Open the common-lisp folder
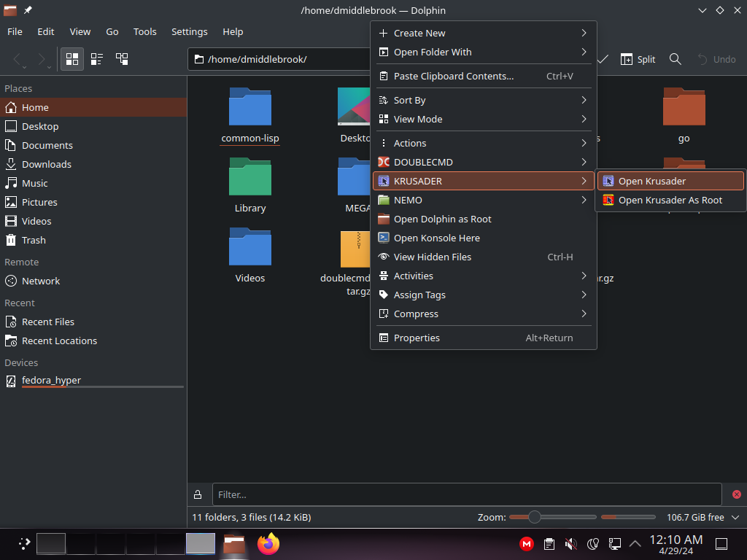 [x=250, y=116]
